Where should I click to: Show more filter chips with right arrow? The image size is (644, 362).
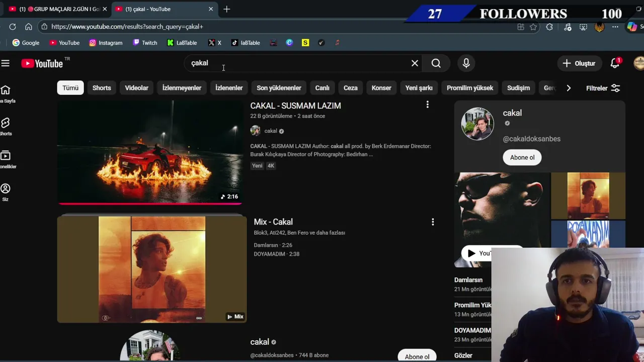[569, 88]
